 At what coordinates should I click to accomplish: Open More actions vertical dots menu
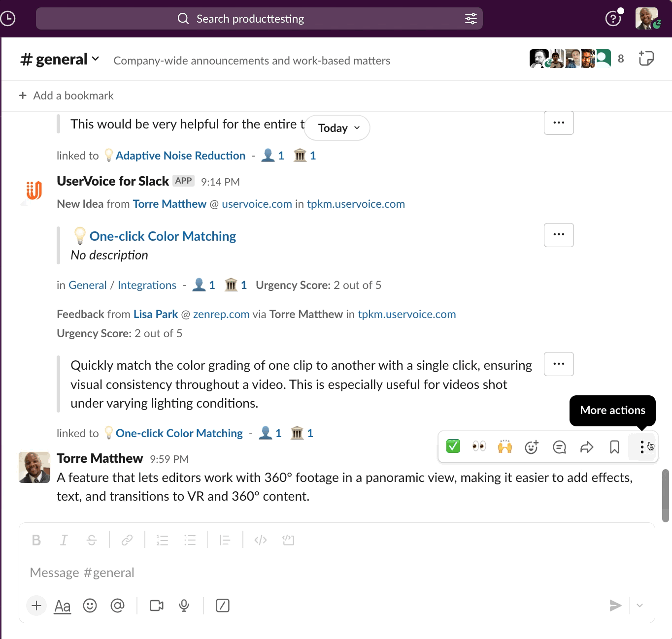642,447
